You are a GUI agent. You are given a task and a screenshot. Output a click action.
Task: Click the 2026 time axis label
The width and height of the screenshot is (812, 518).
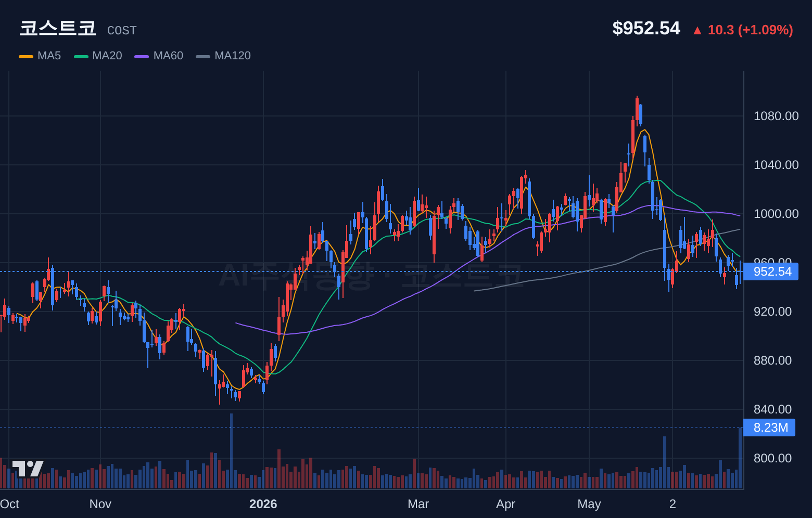263,504
